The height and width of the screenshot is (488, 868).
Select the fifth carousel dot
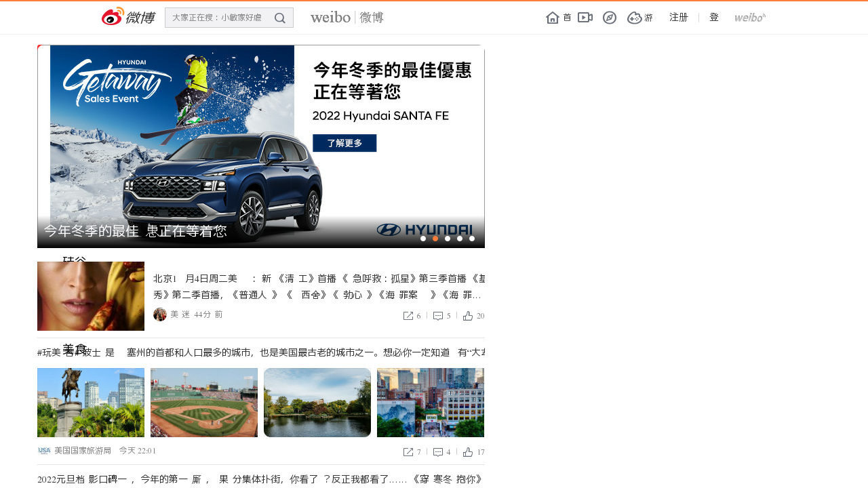(x=472, y=239)
